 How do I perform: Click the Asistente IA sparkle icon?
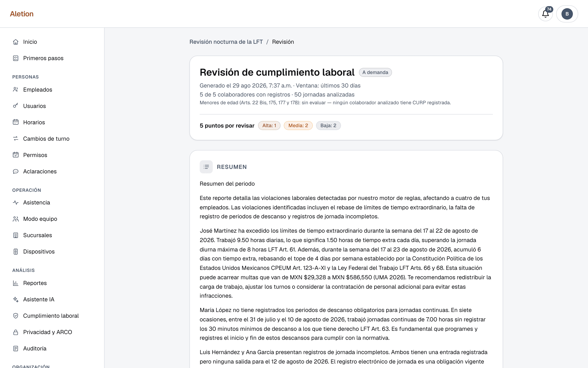pos(16,299)
